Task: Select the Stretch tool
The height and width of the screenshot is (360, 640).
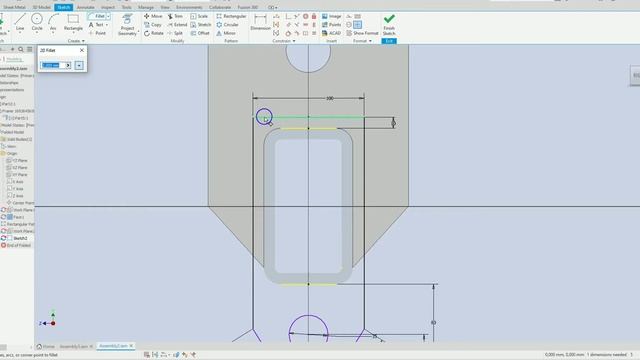Action: [201, 24]
